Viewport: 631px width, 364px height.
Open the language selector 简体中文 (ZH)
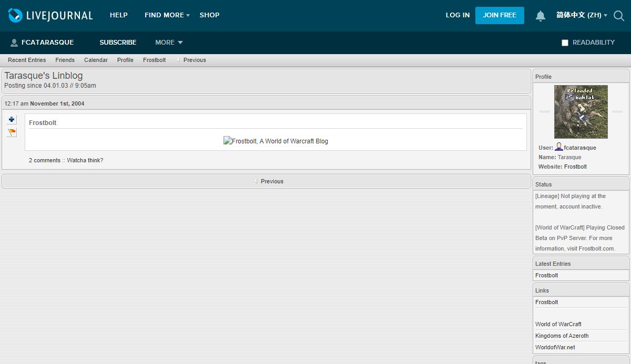pyautogui.click(x=582, y=15)
